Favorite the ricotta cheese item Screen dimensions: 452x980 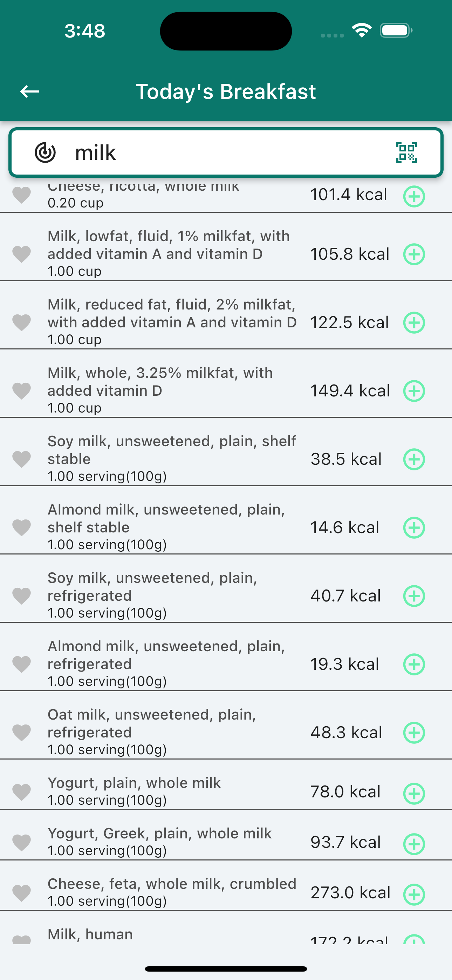click(x=22, y=195)
